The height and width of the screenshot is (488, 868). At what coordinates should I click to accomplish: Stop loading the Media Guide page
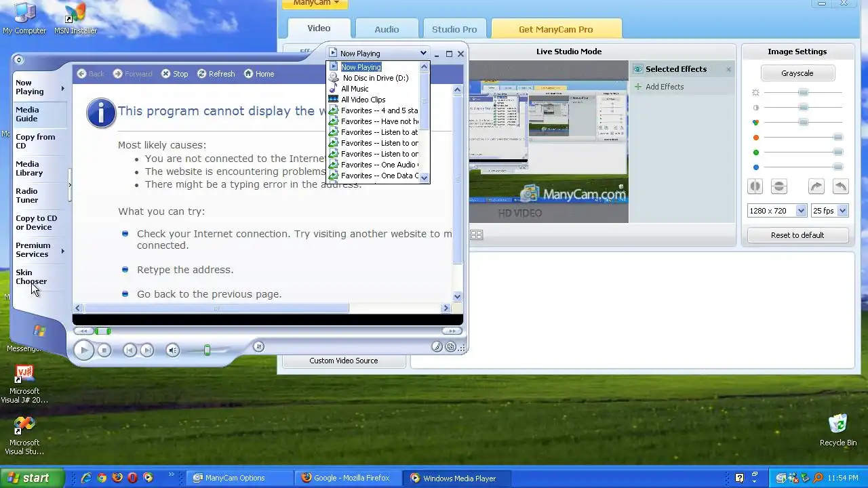coord(174,74)
